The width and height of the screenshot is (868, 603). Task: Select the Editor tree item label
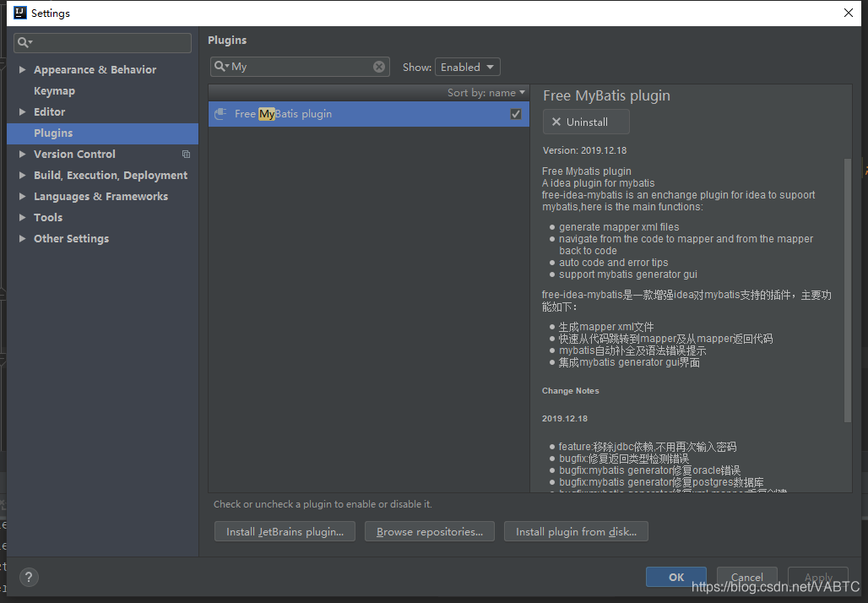[x=49, y=111]
